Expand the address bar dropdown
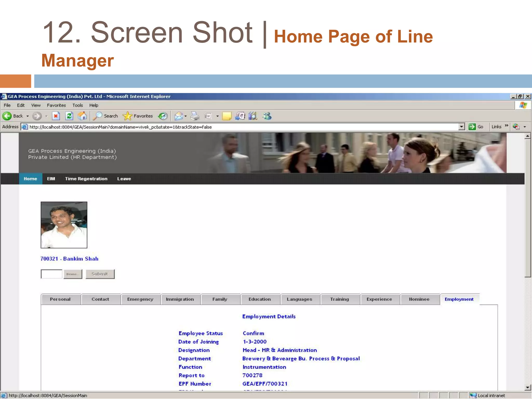 [462, 127]
